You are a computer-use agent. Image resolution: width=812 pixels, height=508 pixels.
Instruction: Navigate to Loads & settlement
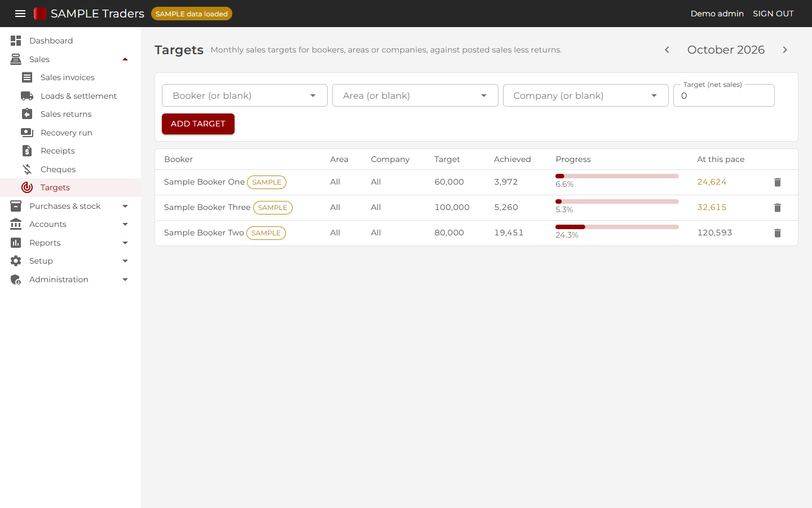tap(70, 96)
